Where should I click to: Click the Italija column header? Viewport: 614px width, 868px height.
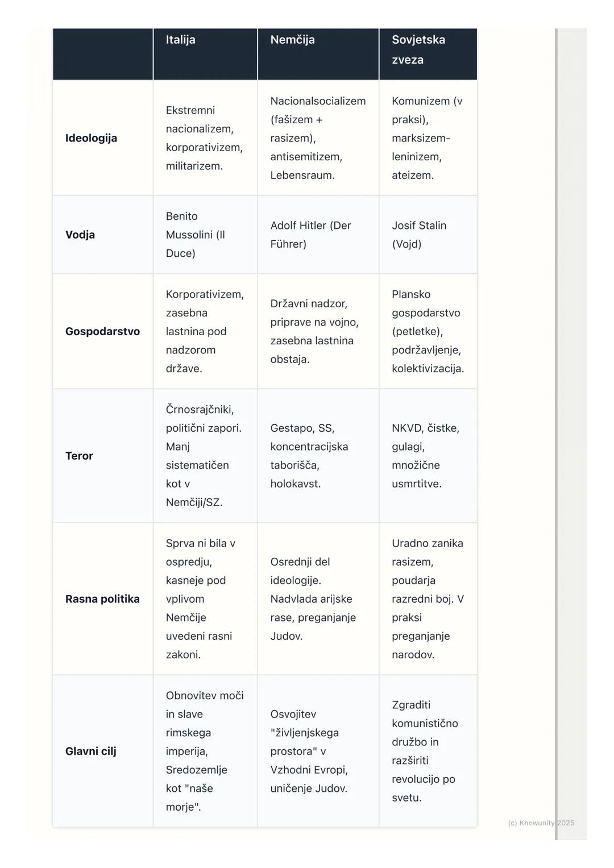click(x=181, y=40)
